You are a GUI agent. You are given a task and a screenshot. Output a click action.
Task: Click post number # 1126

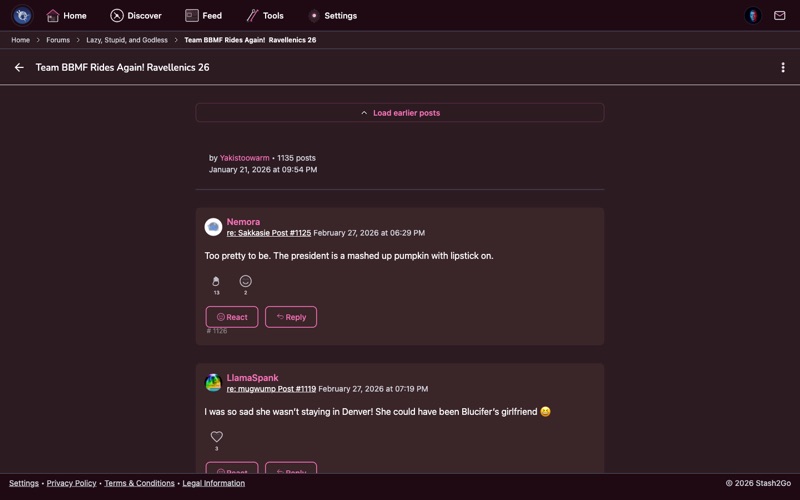click(x=217, y=331)
